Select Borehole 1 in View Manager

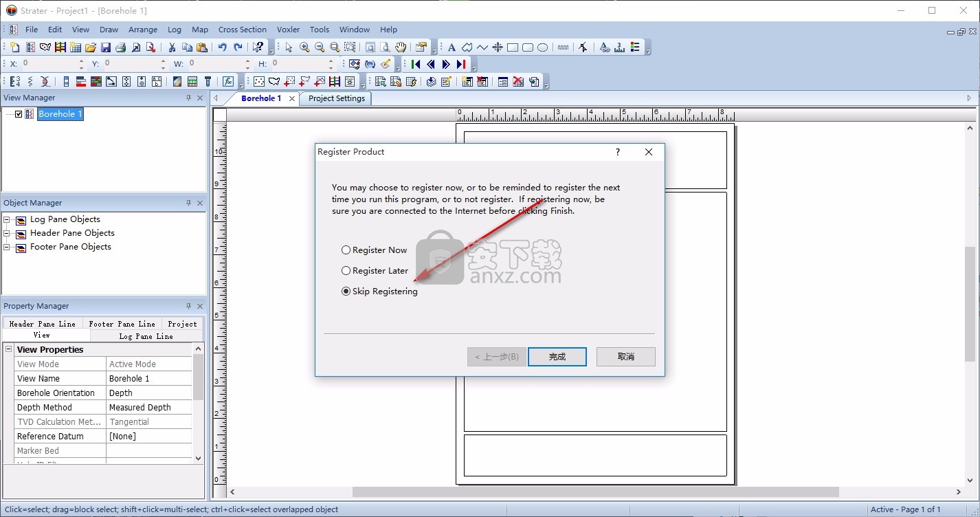click(x=60, y=114)
